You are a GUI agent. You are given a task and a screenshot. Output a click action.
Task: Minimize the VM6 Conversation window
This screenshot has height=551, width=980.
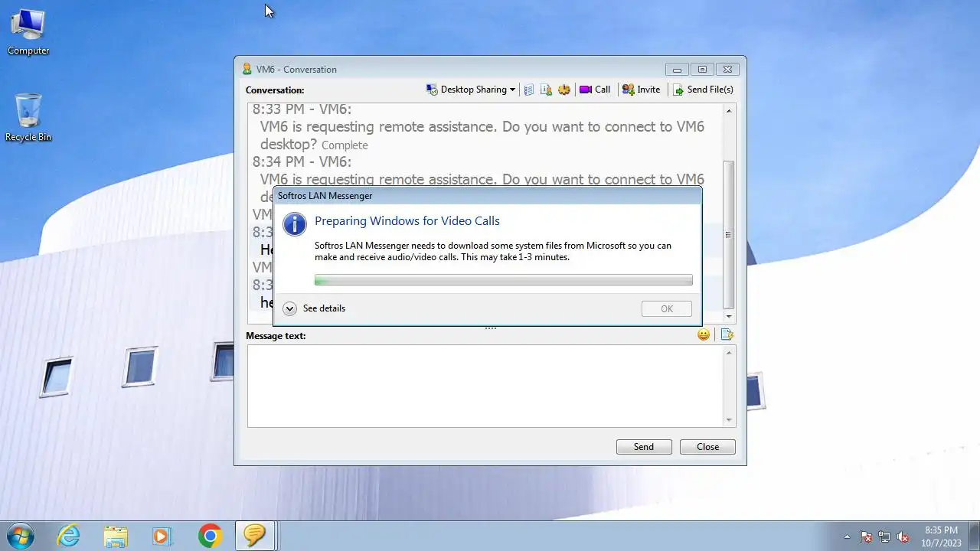(677, 69)
